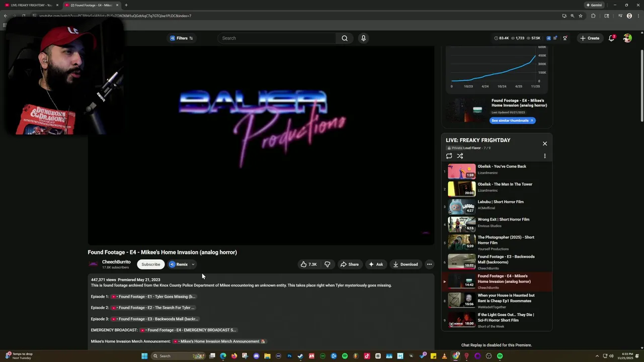Dislike the video with the thumbs down button

[x=328, y=264]
